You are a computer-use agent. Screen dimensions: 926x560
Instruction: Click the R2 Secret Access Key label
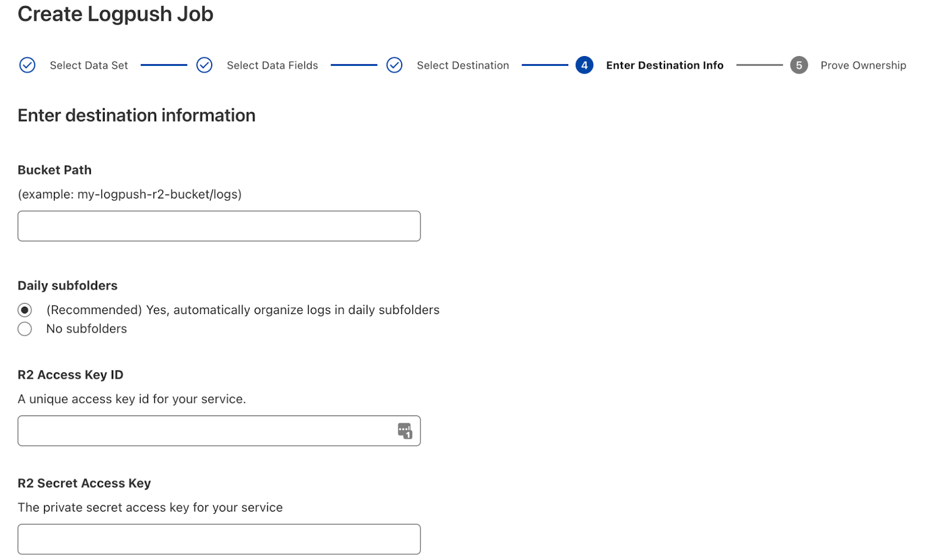[x=84, y=483]
